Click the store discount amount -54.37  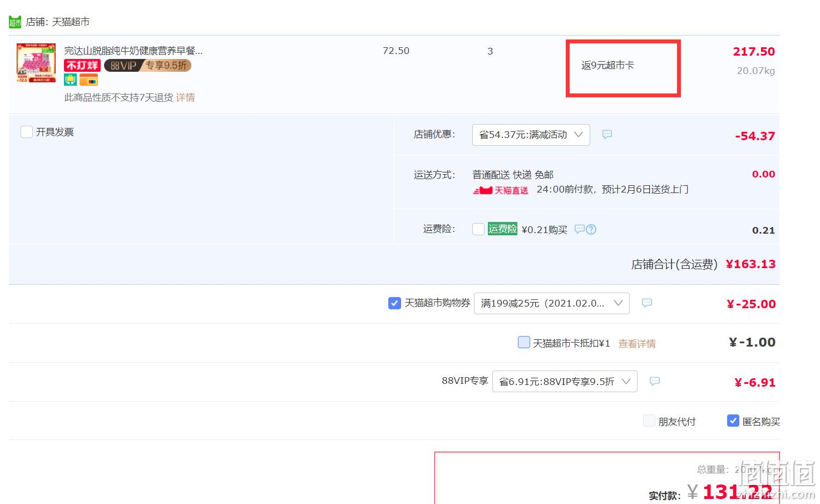pyautogui.click(x=755, y=136)
